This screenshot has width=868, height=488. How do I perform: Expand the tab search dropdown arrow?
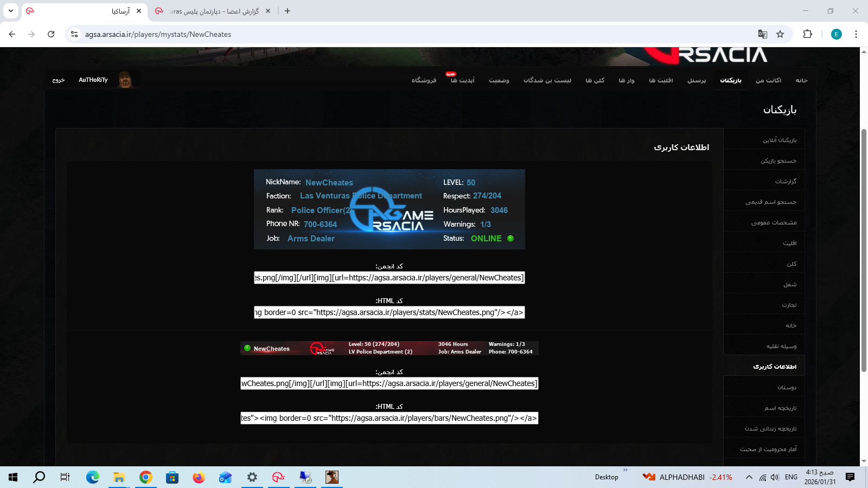pos(11,11)
